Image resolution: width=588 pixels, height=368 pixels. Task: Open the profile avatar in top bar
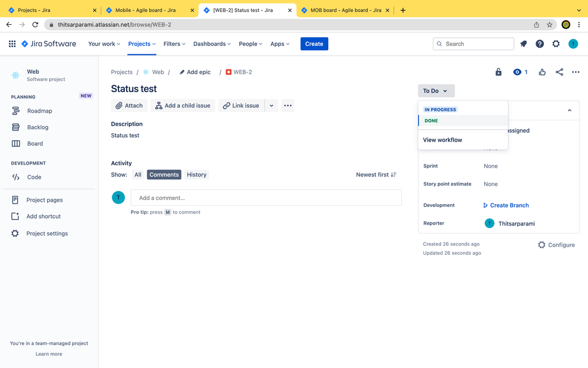[573, 44]
